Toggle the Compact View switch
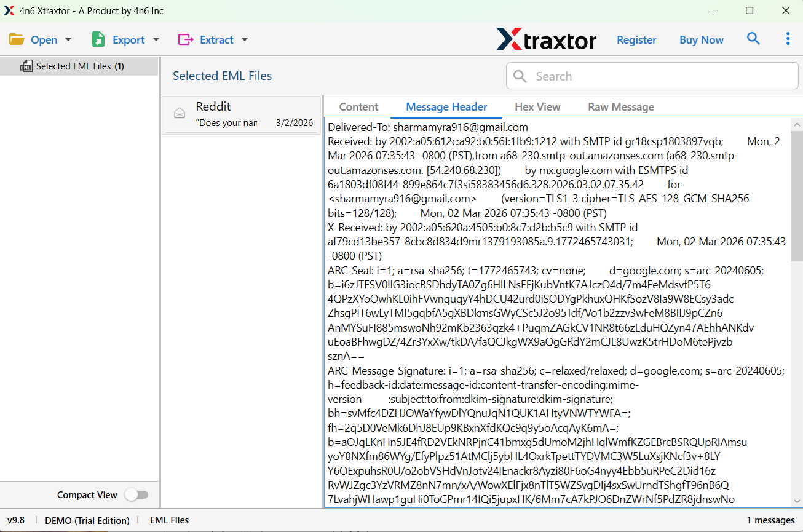 [136, 495]
